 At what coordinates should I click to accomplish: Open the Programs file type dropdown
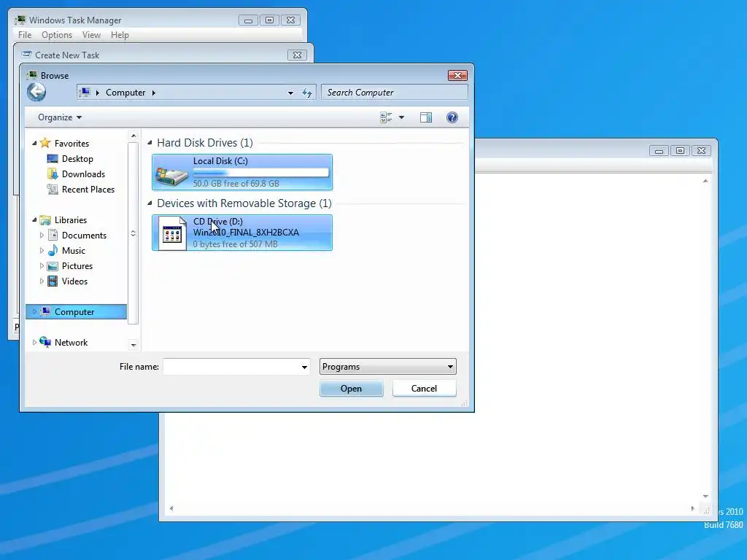click(x=388, y=367)
